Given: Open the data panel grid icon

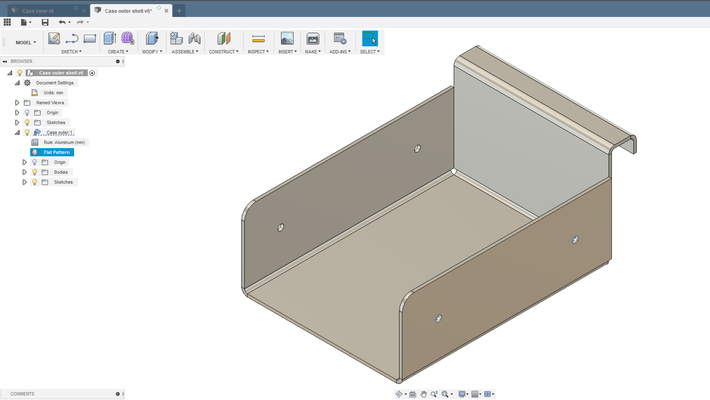Looking at the screenshot, I should (8, 22).
